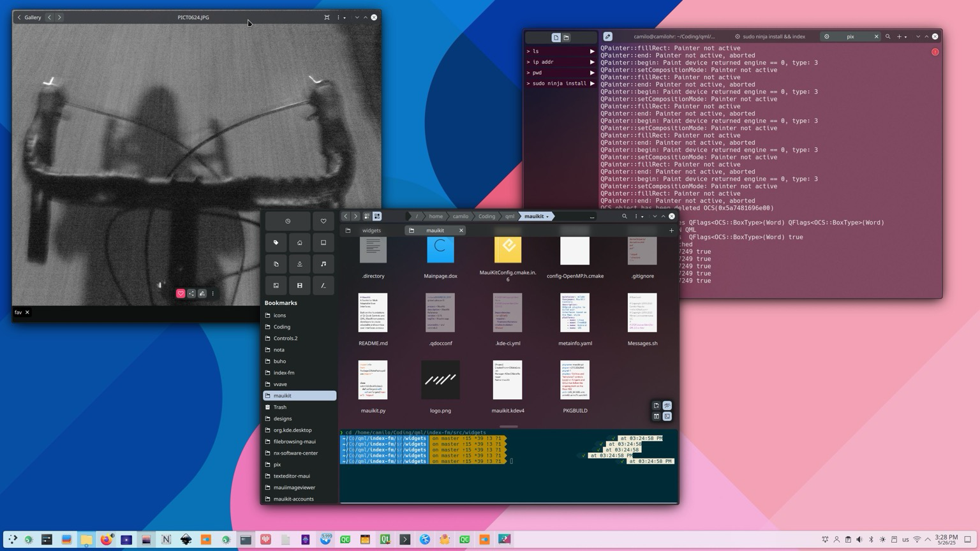Go forward in file manager history
The width and height of the screenshot is (980, 551).
pos(355,216)
